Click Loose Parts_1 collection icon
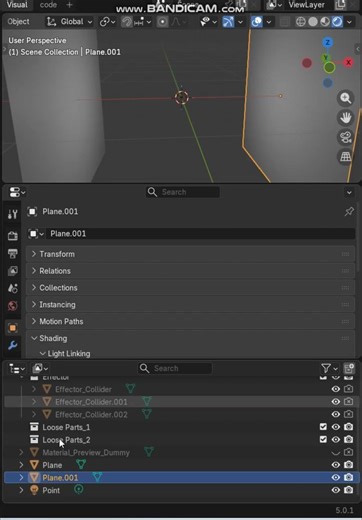This screenshot has width=362, height=520. (34, 427)
